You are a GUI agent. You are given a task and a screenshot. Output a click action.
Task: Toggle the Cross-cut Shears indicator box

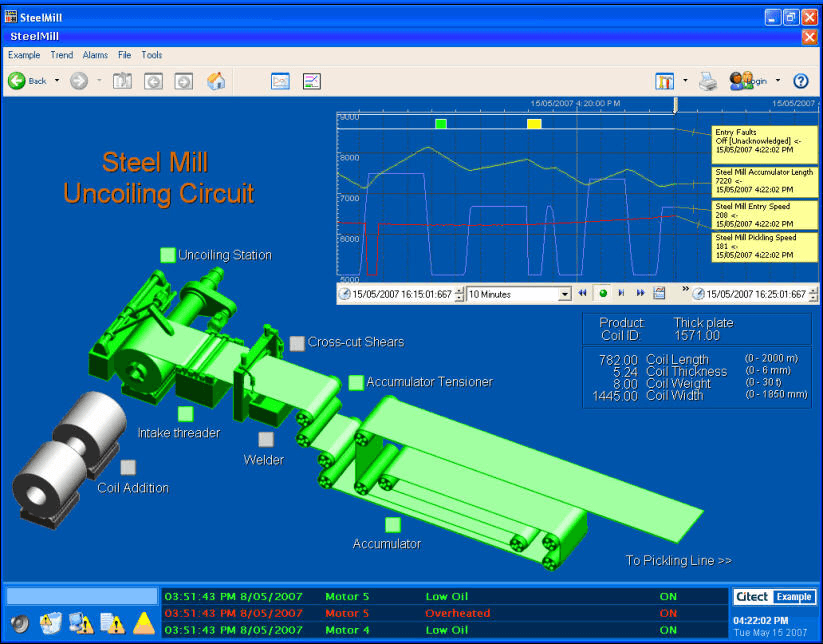[297, 343]
